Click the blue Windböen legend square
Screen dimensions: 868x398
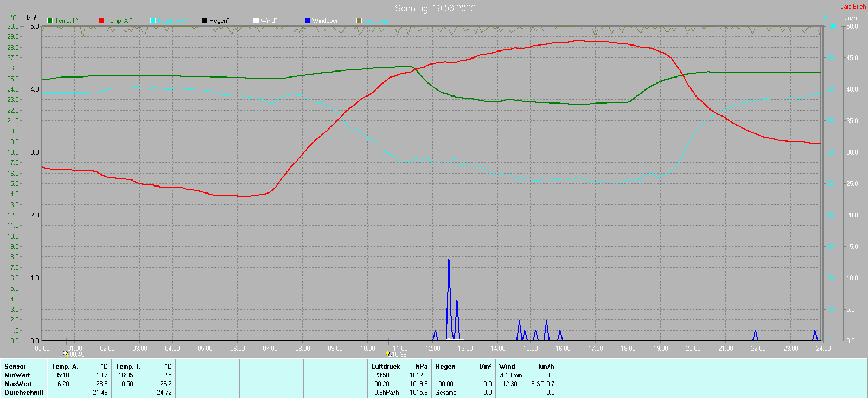click(x=308, y=21)
